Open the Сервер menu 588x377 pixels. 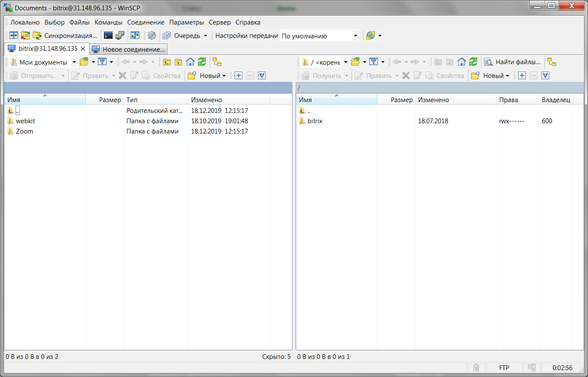coord(220,22)
